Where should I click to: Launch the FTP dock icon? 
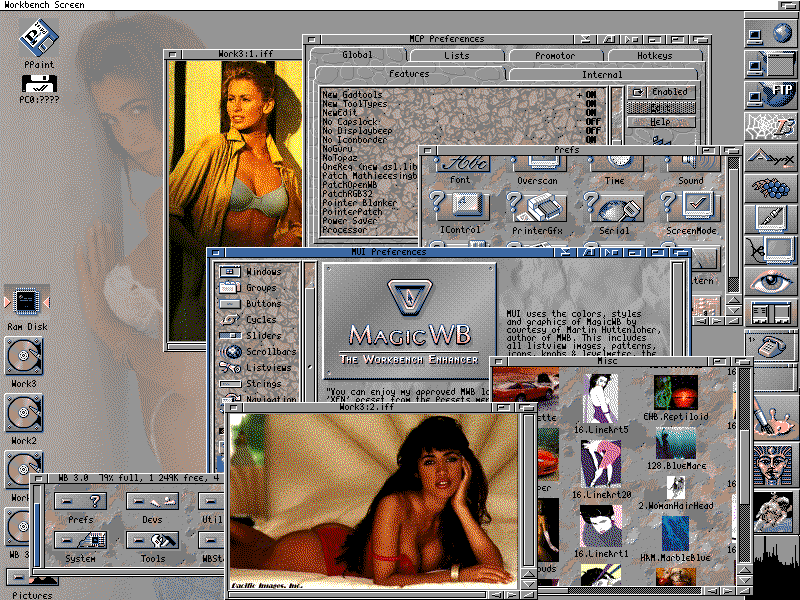click(770, 95)
